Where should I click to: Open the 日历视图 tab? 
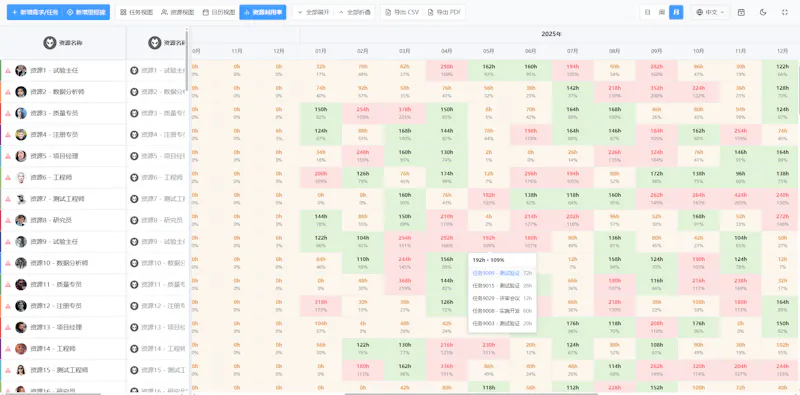coord(219,12)
